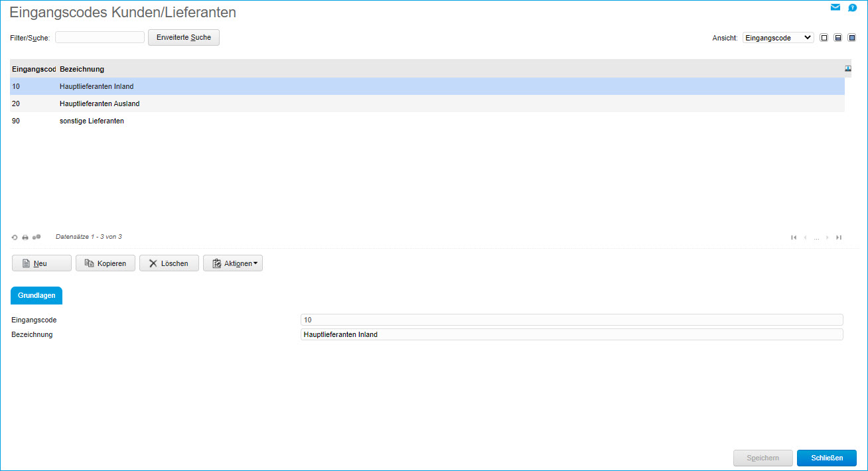Viewport: 868px width, 471px height.
Task: Click the Kopieren button
Action: pyautogui.click(x=106, y=263)
